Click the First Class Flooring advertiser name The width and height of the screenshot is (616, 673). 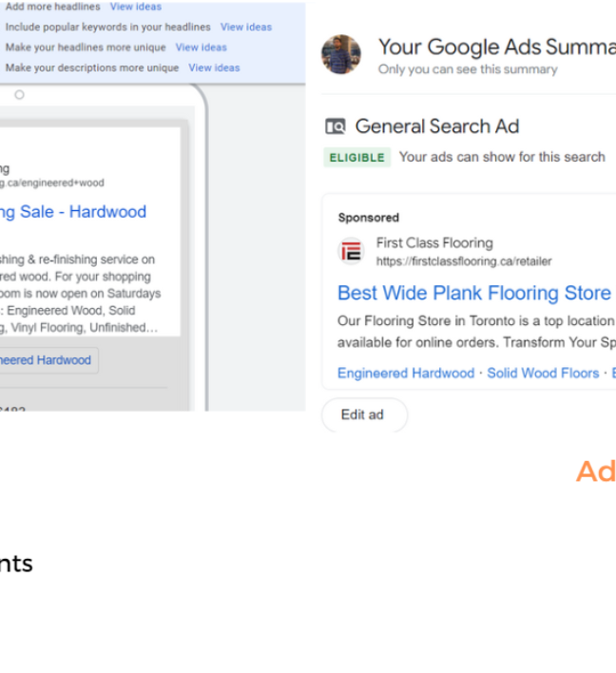click(x=434, y=243)
